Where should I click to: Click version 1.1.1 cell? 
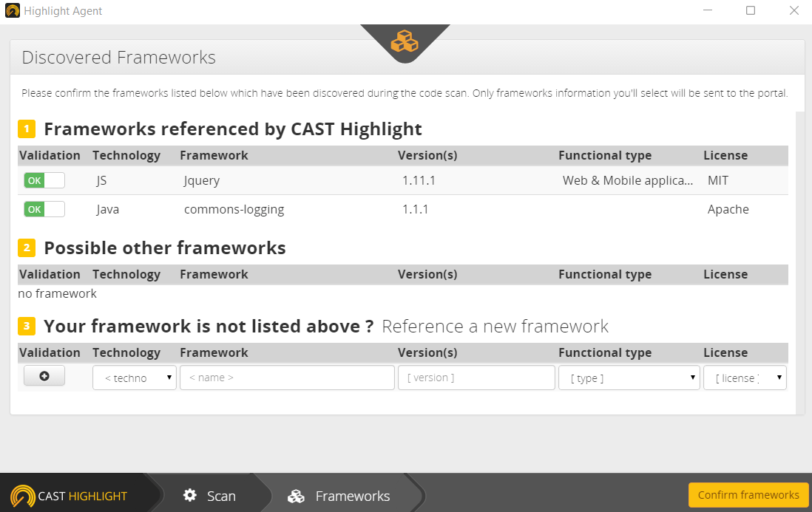(x=416, y=210)
